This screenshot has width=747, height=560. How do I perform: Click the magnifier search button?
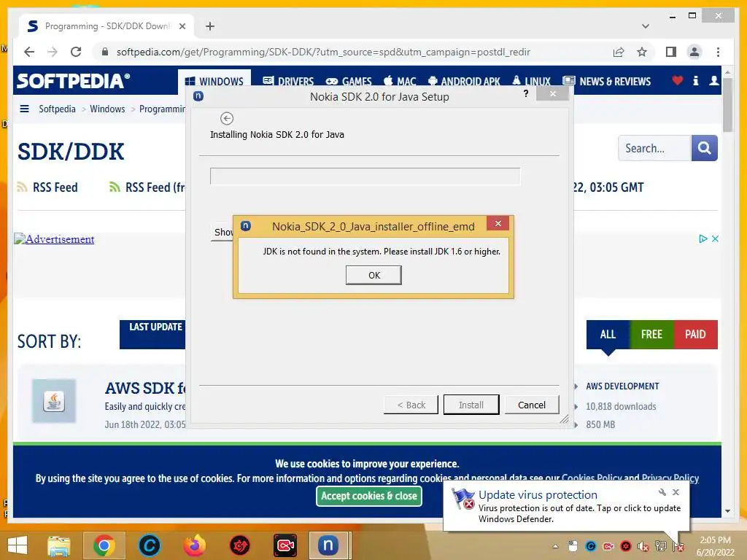(x=704, y=148)
